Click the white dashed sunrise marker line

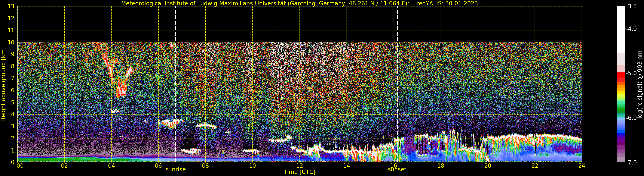tap(176, 84)
